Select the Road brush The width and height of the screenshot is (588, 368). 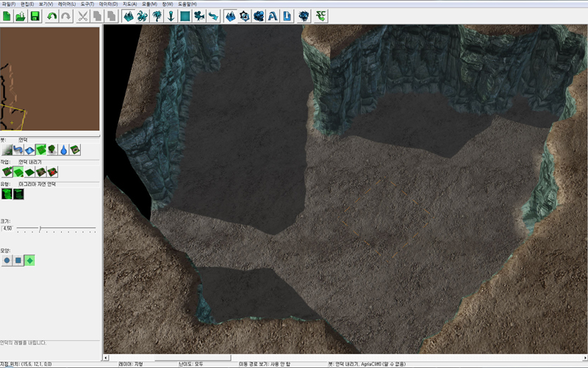(18, 150)
